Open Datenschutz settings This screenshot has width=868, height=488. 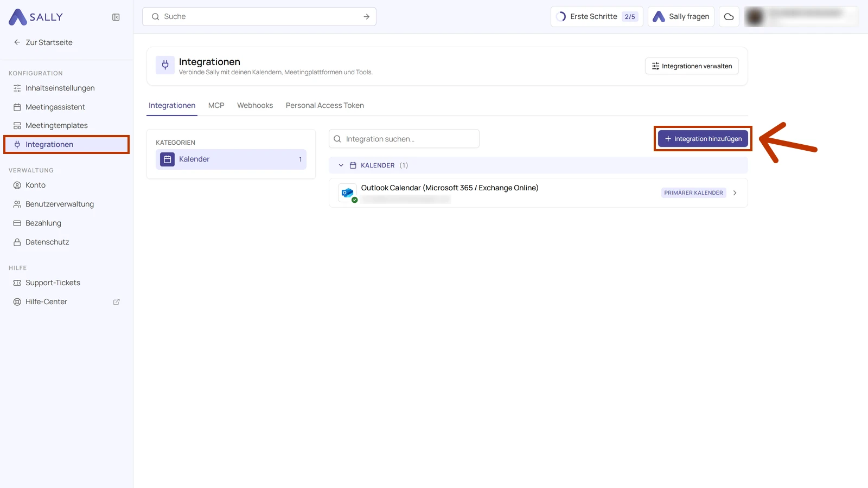[x=66, y=242]
